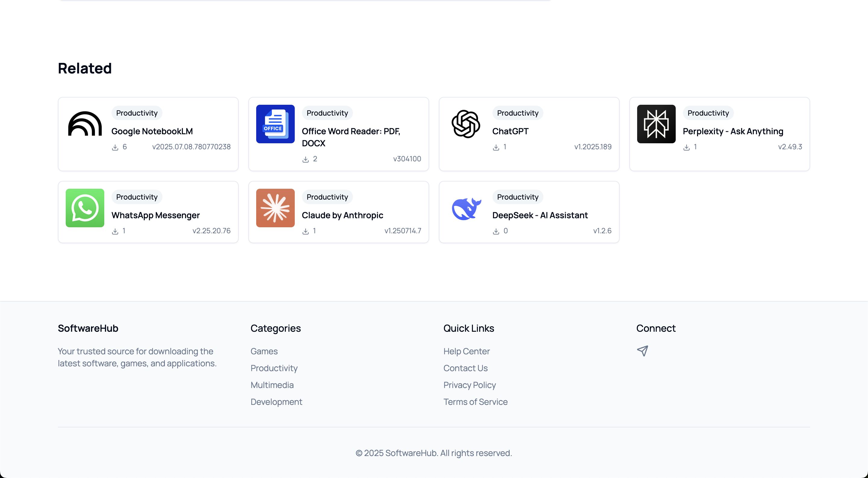
Task: Click the ChatGPT logo icon
Action: point(466,124)
